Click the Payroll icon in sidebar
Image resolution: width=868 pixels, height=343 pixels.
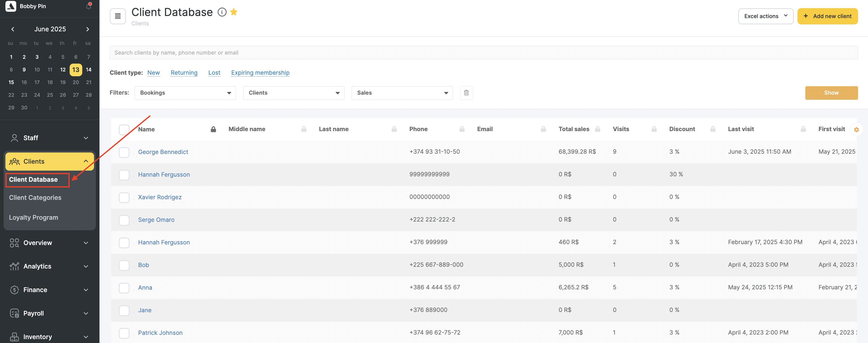point(14,313)
